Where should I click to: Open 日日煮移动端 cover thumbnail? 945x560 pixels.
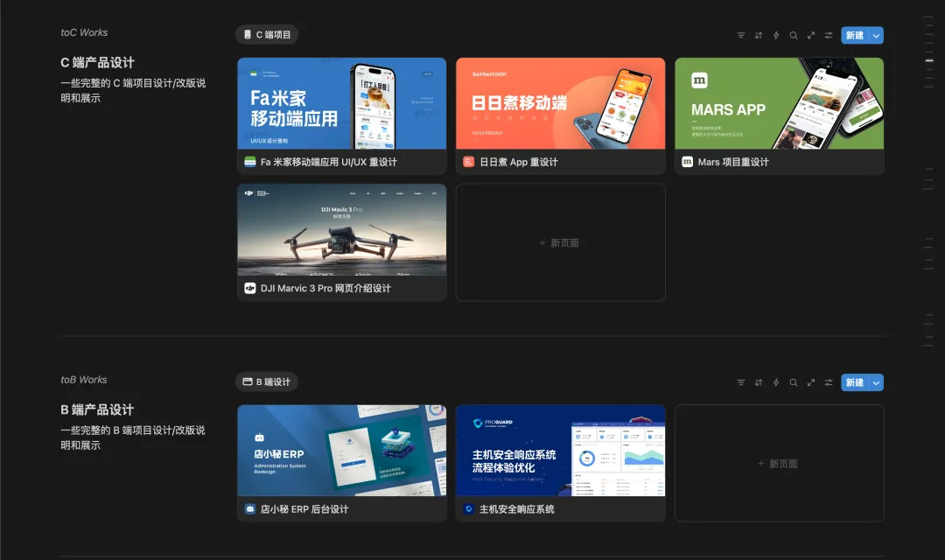click(x=561, y=103)
